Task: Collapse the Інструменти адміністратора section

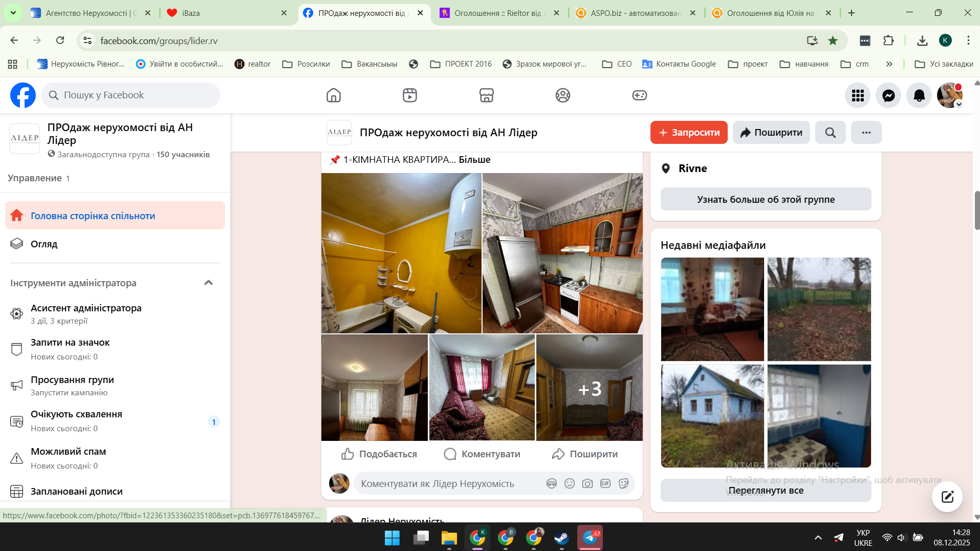Action: (x=208, y=283)
